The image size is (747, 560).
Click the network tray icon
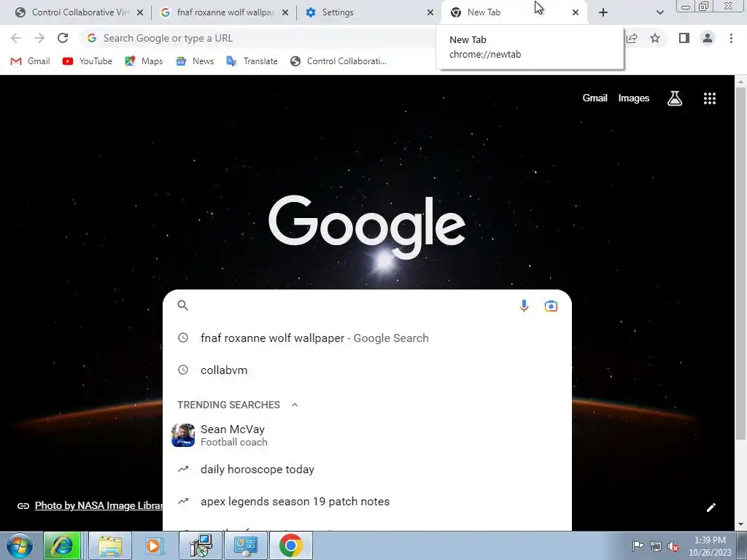(656, 546)
